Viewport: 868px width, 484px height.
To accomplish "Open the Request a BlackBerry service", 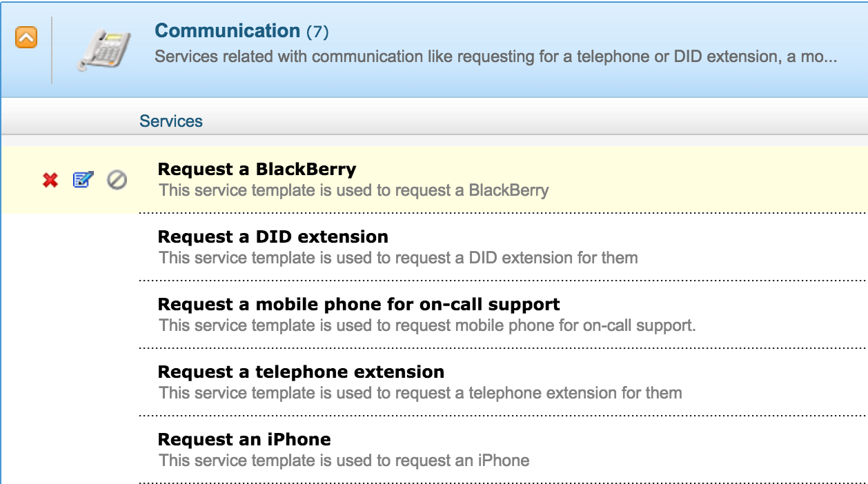I will (257, 169).
